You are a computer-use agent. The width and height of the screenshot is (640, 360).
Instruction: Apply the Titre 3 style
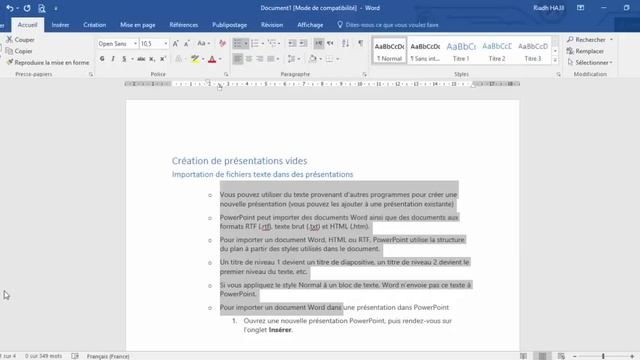[x=533, y=51]
